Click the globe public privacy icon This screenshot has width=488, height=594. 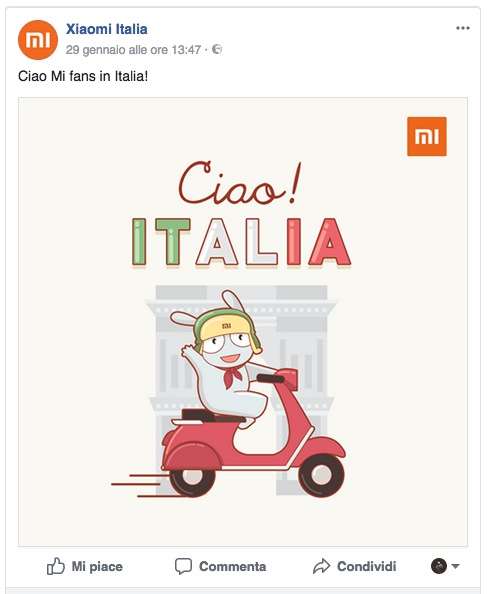[217, 49]
